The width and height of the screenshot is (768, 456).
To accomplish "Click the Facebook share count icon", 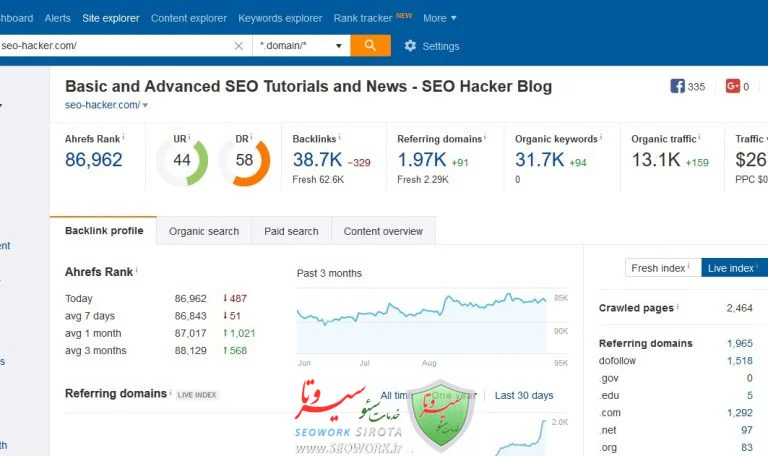I will click(678, 87).
